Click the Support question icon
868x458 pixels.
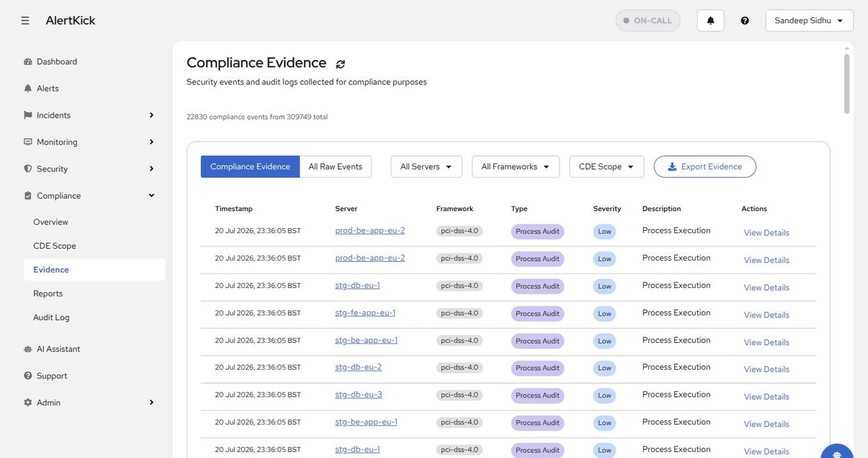(x=27, y=375)
